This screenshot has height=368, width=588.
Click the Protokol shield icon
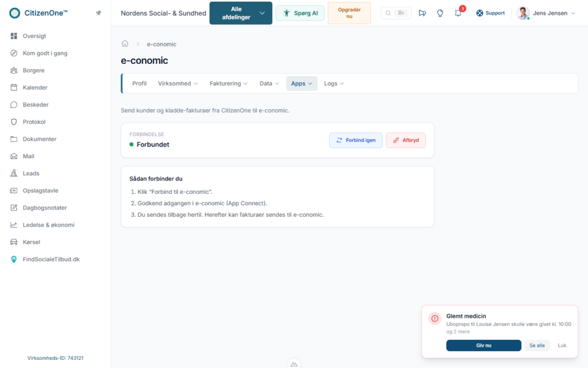[x=14, y=122]
